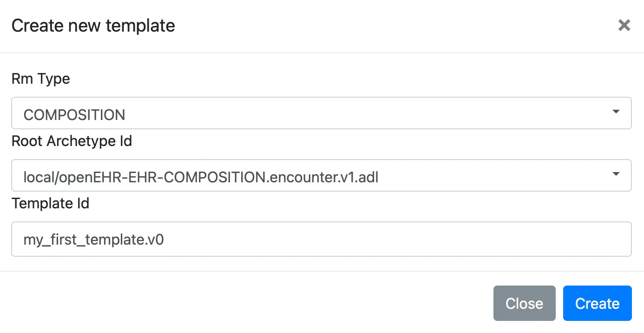644x333 pixels.
Task: Focus the Template Id text field
Action: pos(321,239)
